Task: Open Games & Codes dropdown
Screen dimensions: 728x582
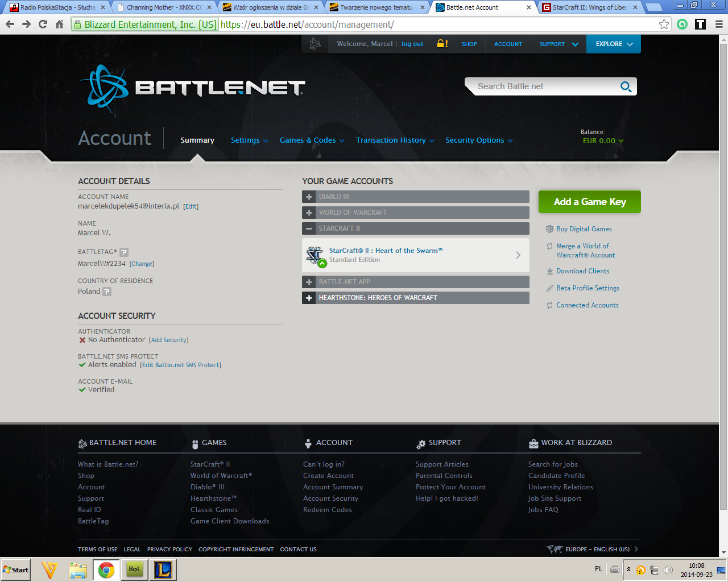Action: [x=312, y=140]
